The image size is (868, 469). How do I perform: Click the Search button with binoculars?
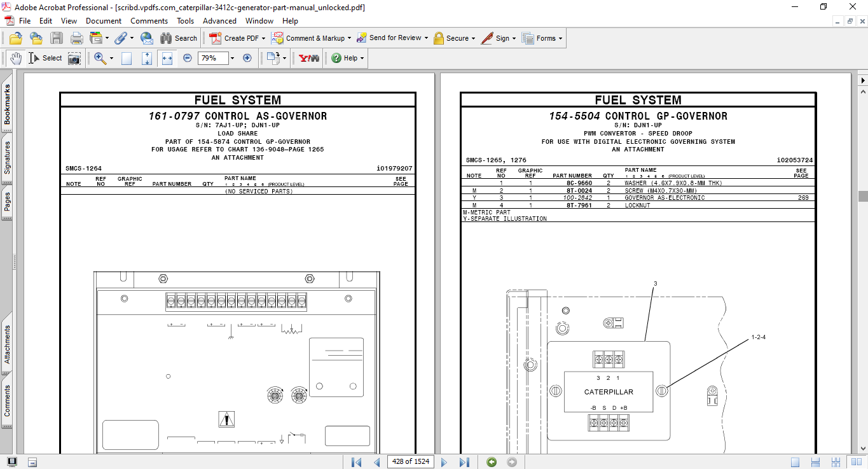(179, 38)
